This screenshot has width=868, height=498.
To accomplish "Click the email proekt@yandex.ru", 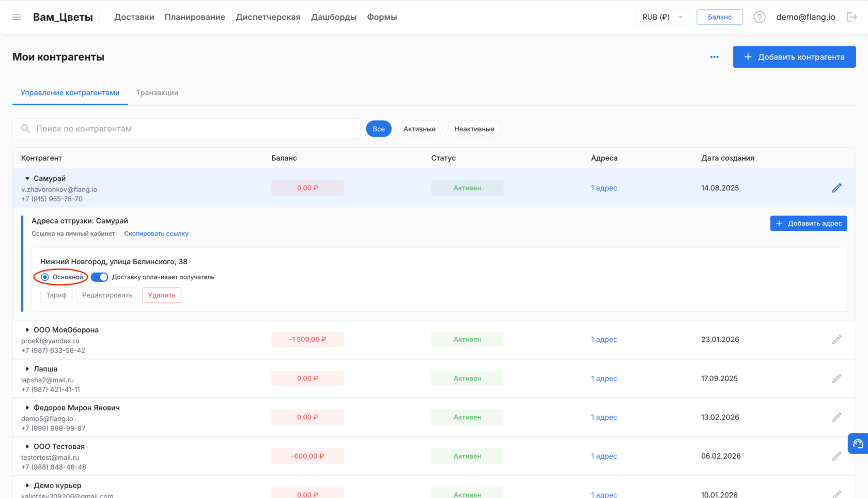I will (x=50, y=341).
